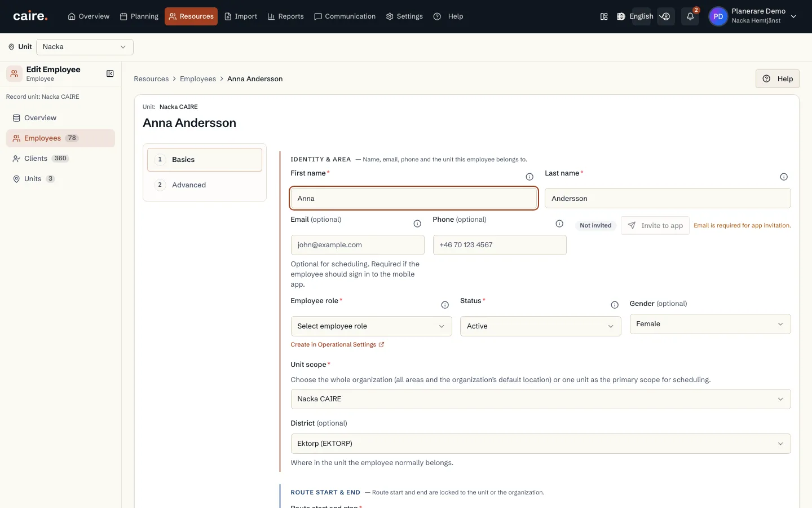Switch to the Advanced step

[205, 185]
